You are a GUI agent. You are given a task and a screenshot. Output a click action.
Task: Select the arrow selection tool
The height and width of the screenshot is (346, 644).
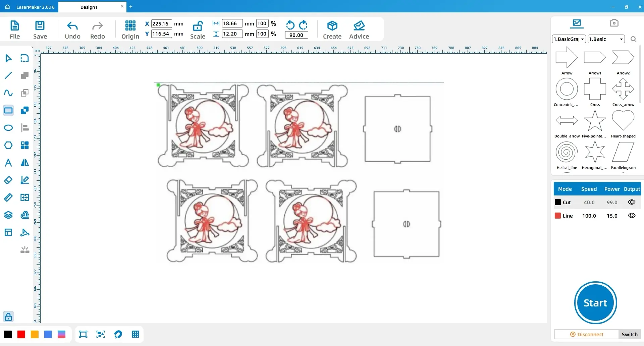tap(8, 58)
